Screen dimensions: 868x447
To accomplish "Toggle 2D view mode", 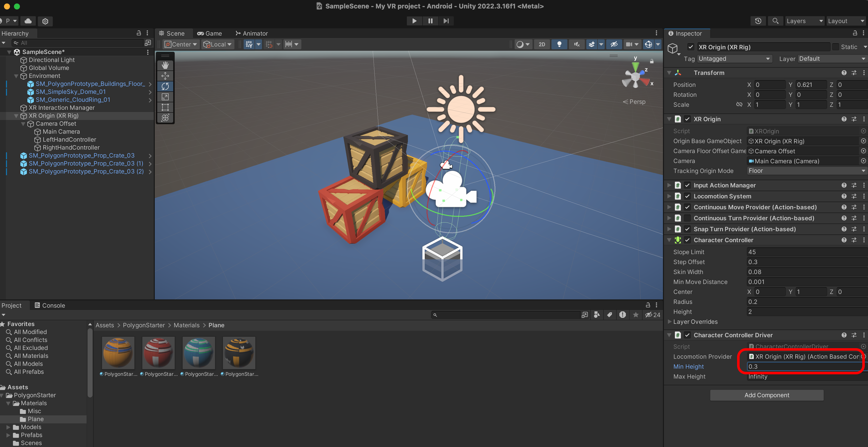I will [542, 45].
